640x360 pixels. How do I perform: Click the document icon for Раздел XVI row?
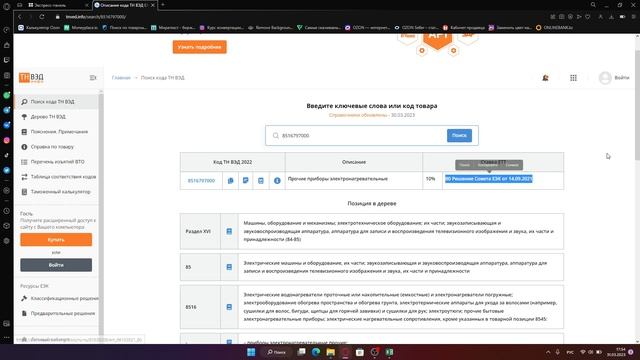tap(229, 231)
